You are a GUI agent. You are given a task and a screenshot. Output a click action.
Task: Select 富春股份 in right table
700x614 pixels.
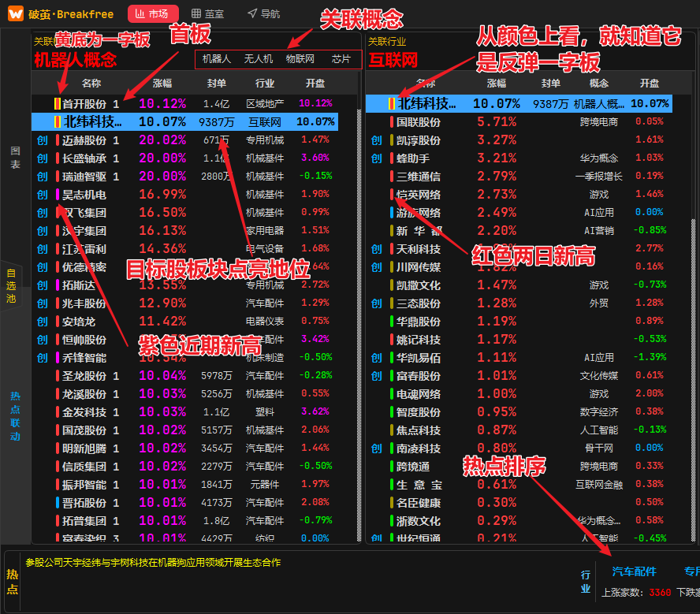click(419, 376)
